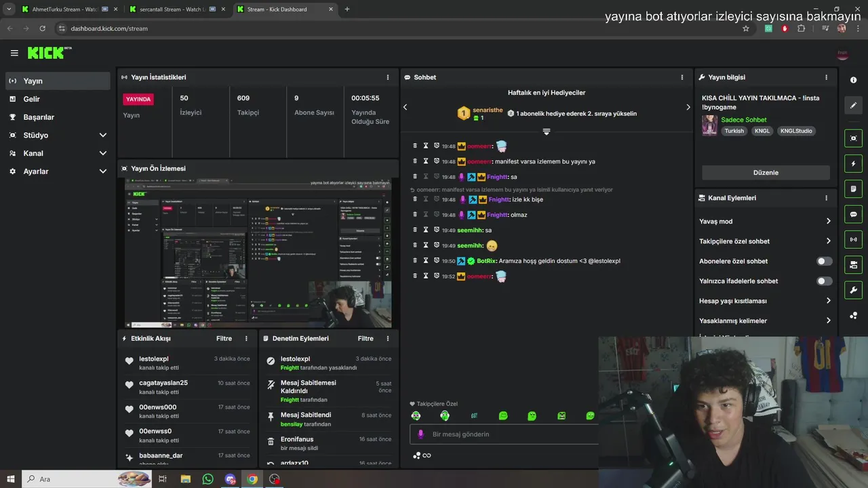868x488 pixels.
Task: Collapse the weekly gifters leaderboard handle
Action: [x=547, y=131]
